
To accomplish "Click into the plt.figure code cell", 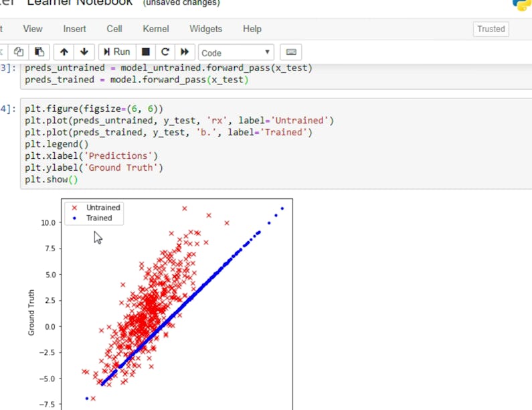I will (x=276, y=143).
